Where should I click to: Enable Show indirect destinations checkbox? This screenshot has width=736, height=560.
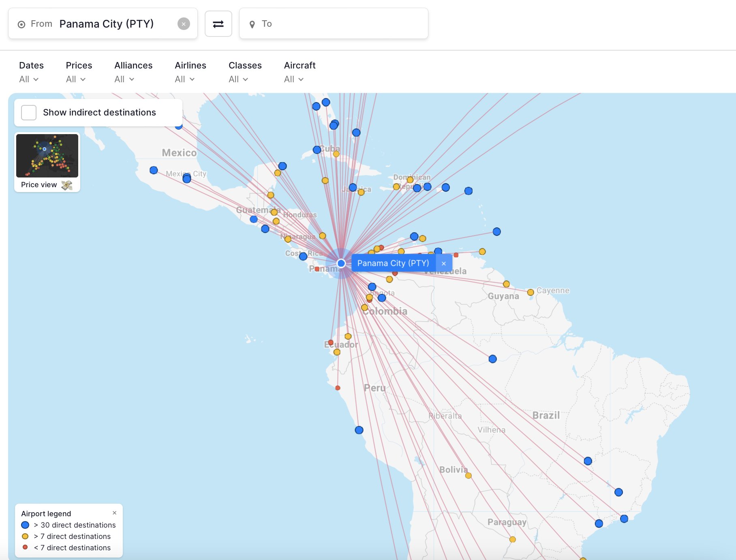pos(29,113)
